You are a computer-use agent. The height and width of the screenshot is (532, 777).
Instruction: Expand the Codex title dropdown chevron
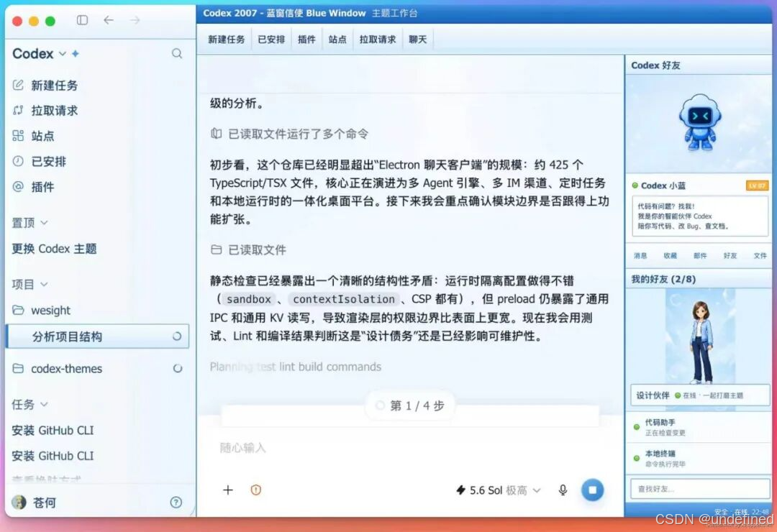coord(63,53)
